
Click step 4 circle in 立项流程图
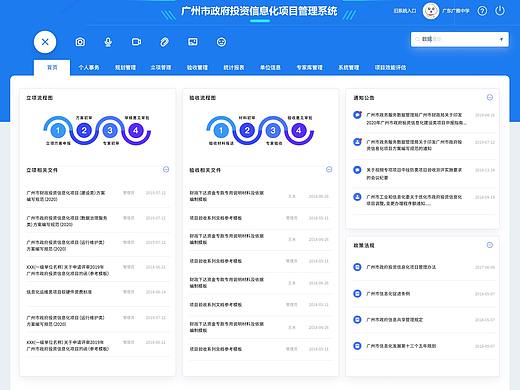tap(136, 130)
